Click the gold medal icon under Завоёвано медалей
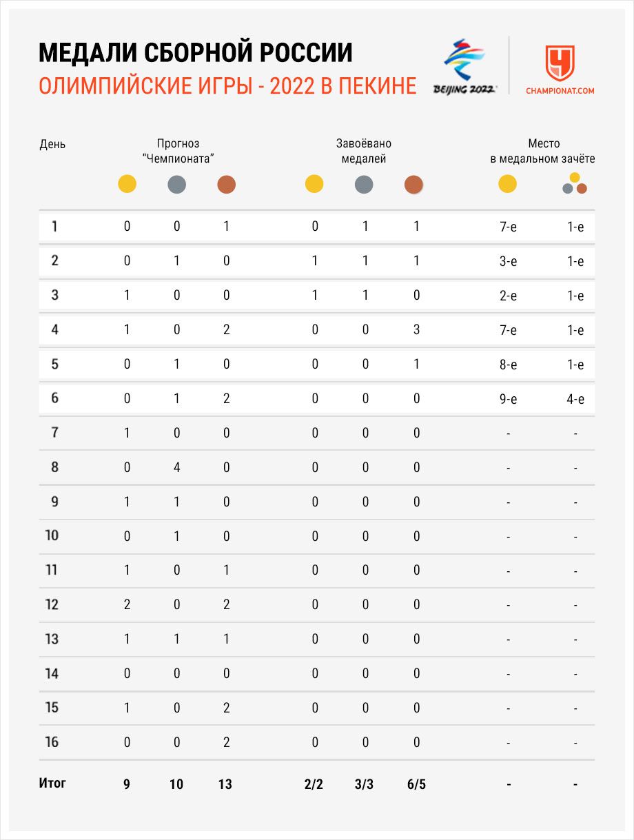This screenshot has height=840, width=634. tap(314, 185)
